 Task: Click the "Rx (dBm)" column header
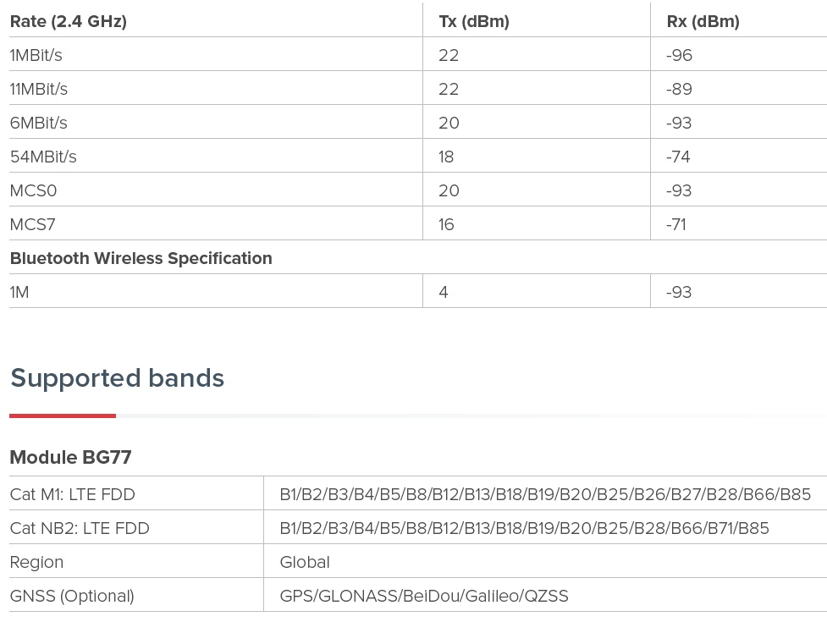703,22
